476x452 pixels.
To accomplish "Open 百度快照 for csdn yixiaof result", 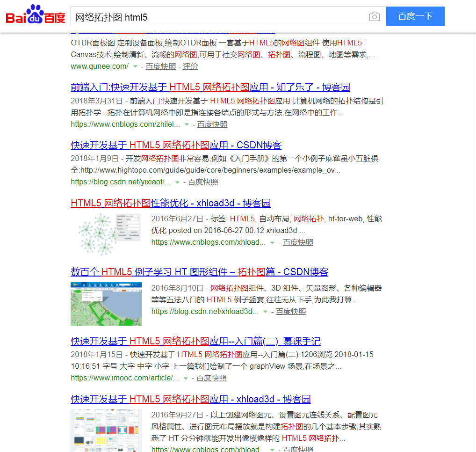I will click(x=203, y=182).
